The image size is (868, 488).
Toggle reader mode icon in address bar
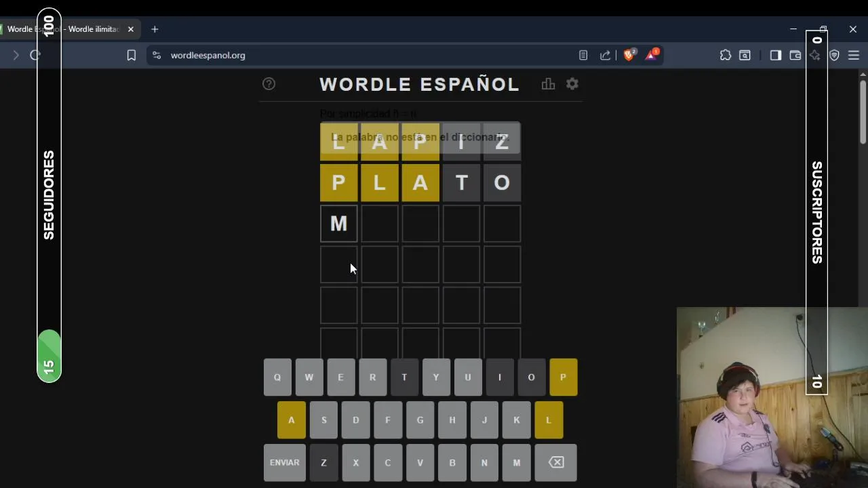tap(583, 56)
